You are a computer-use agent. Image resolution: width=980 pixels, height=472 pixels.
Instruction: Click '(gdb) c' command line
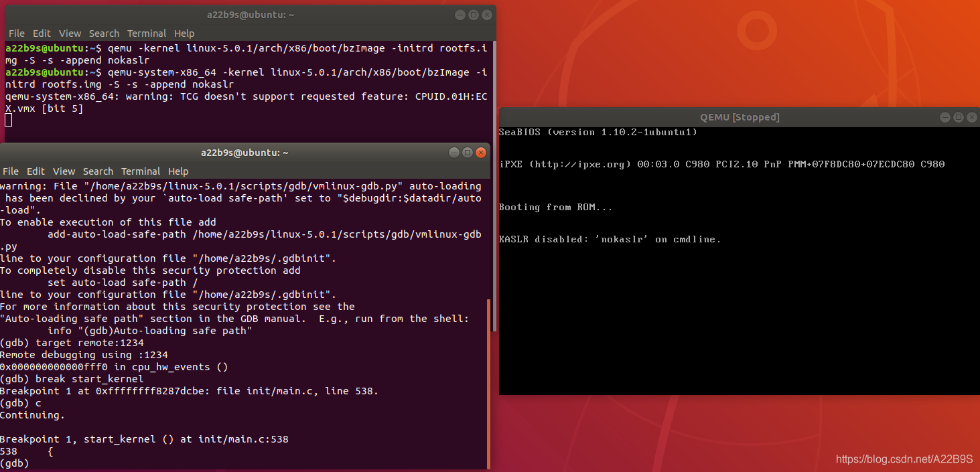(x=20, y=403)
